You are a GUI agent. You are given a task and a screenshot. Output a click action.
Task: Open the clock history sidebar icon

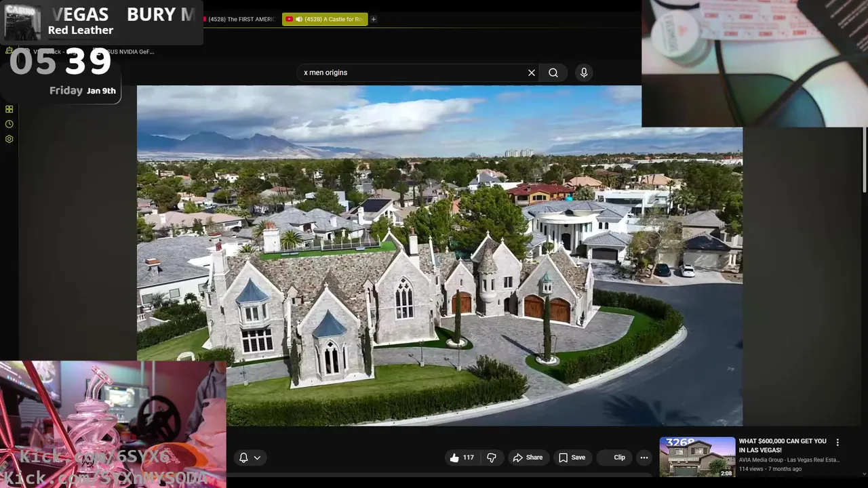[9, 124]
